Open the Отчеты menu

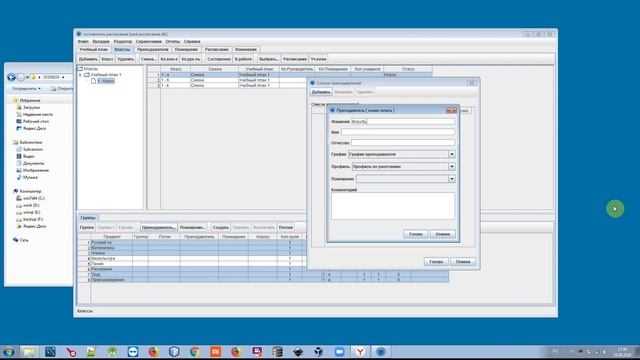(x=173, y=42)
